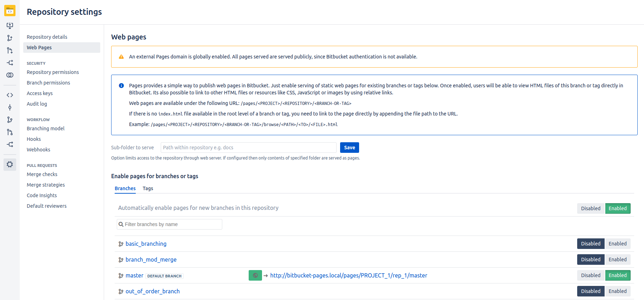Click branch icon beside master
The image size is (644, 300).
[121, 275]
